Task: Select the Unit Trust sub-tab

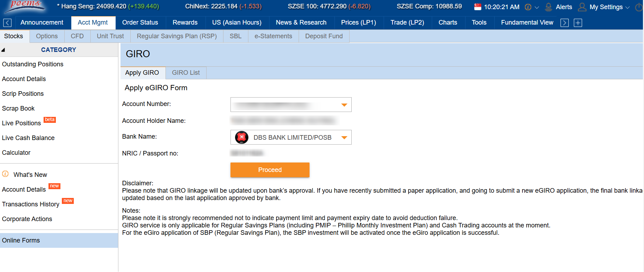Action: [x=110, y=36]
